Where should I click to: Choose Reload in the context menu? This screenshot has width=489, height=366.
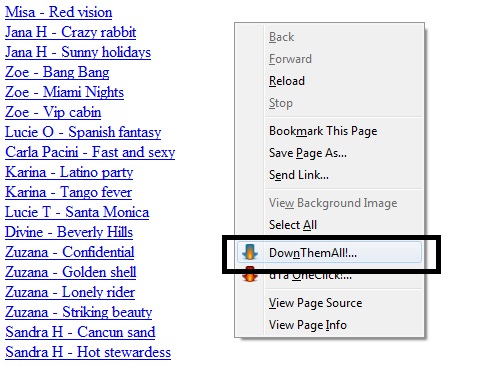click(287, 81)
